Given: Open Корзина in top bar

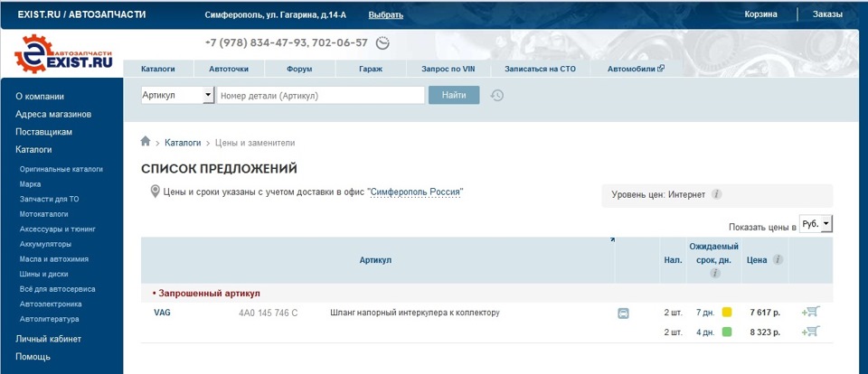Looking at the screenshot, I should (760, 14).
